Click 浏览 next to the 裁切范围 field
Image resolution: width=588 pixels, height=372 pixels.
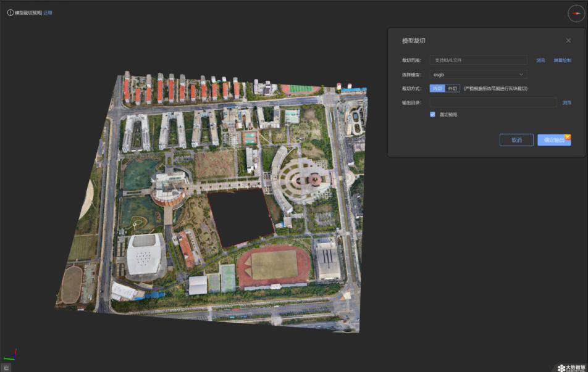click(540, 60)
